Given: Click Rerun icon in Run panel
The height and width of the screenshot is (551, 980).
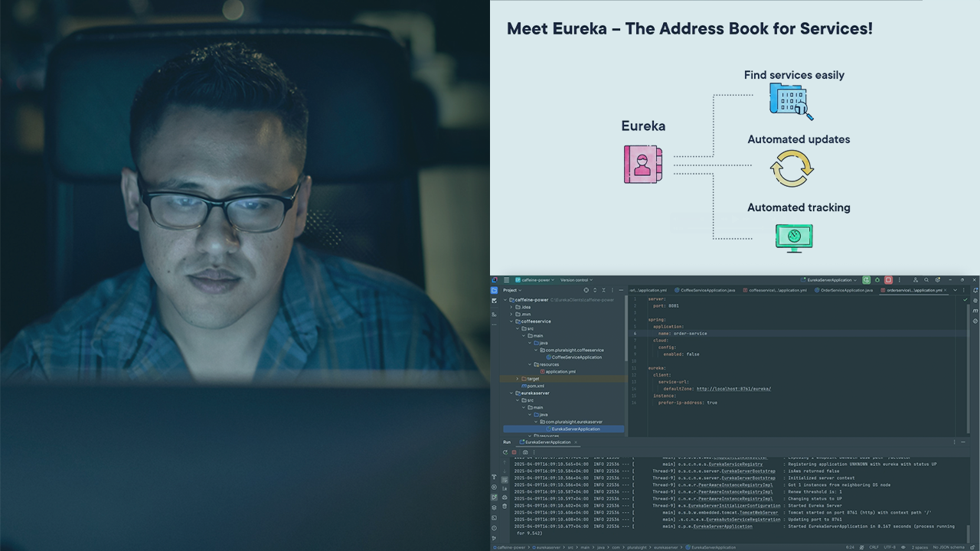Looking at the screenshot, I should (x=505, y=452).
